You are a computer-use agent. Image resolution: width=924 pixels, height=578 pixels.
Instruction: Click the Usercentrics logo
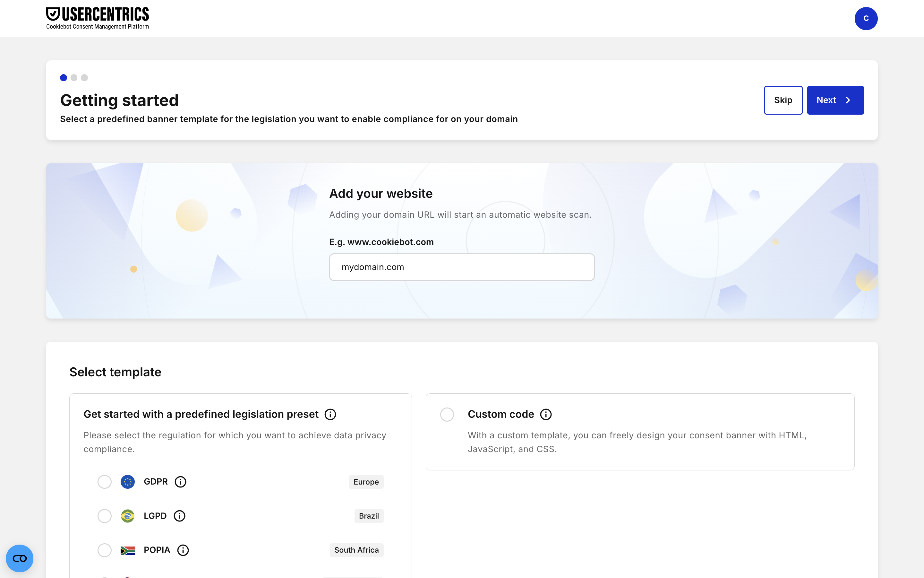[97, 18]
